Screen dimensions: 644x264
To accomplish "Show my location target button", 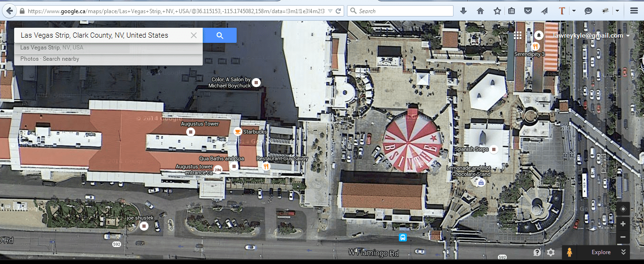I will (x=623, y=209).
